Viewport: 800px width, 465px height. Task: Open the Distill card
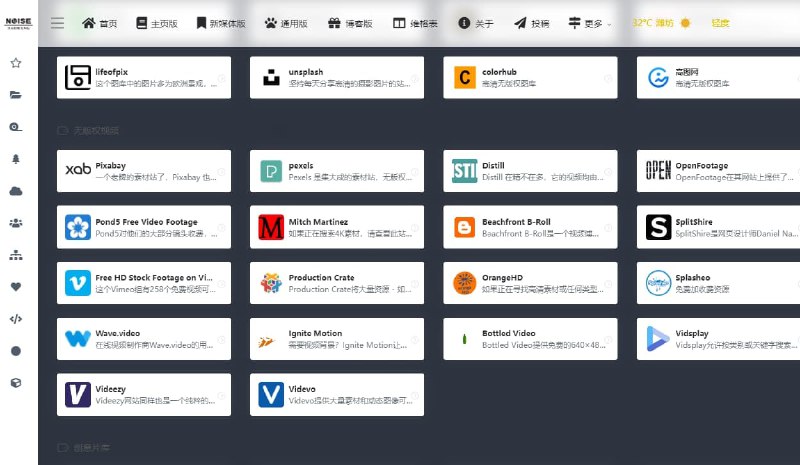(x=530, y=171)
